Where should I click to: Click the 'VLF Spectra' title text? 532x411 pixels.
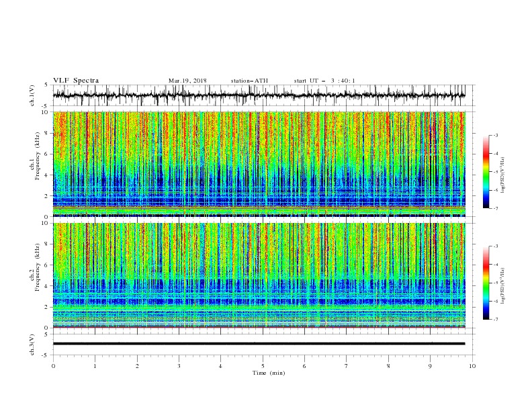pyautogui.click(x=76, y=81)
